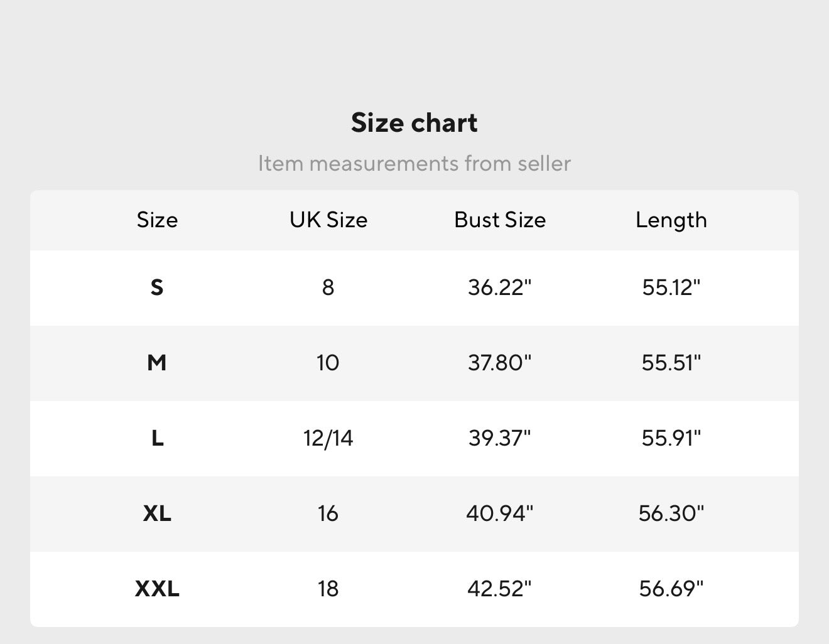Screen dimensions: 829x644
Task: Click UK size 12/14 cell
Action: [x=328, y=438]
